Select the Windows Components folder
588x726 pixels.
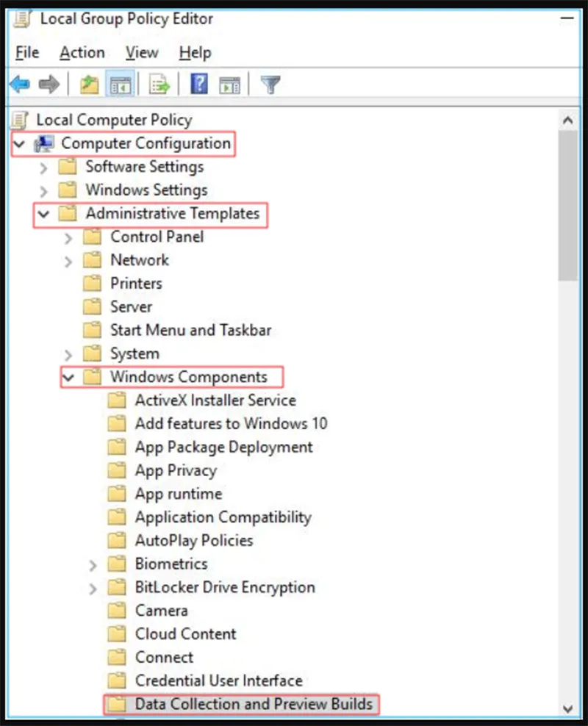[188, 377]
